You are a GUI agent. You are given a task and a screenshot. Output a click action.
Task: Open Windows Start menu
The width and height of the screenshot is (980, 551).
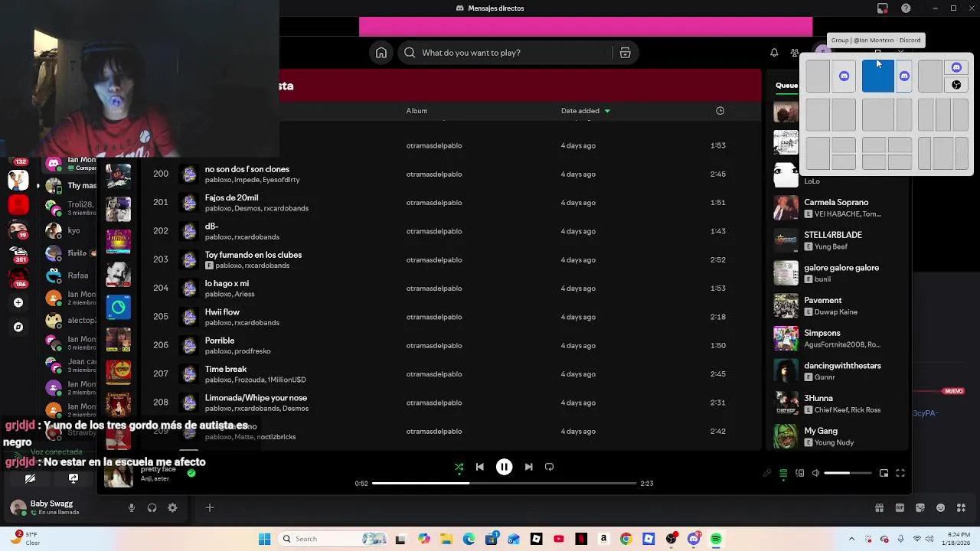264,539
